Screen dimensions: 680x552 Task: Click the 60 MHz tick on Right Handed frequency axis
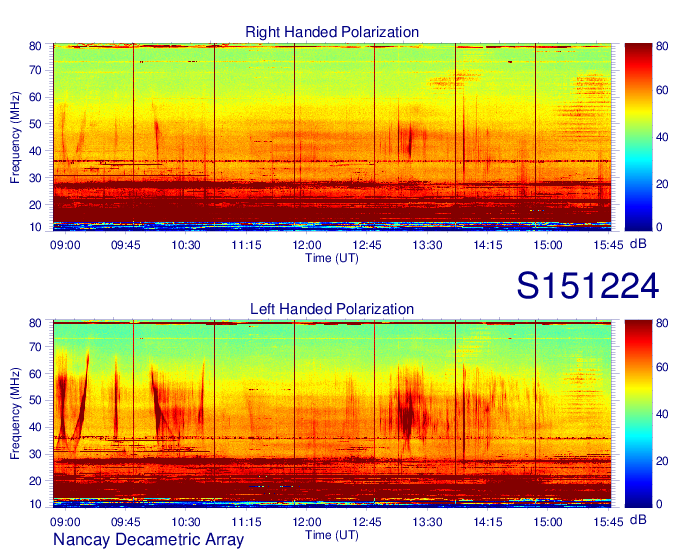point(35,97)
